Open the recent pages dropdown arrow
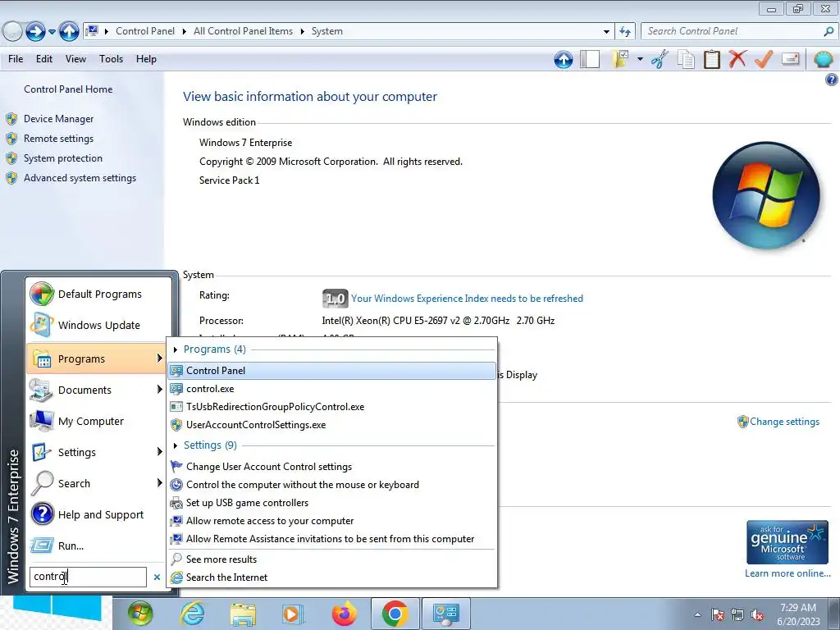840x630 pixels. pos(52,32)
